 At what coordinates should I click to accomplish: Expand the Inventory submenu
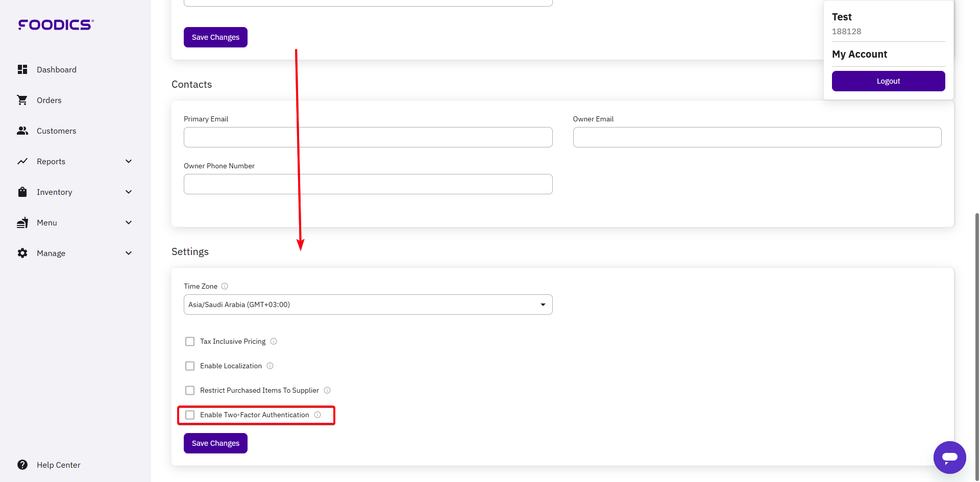[x=129, y=192]
